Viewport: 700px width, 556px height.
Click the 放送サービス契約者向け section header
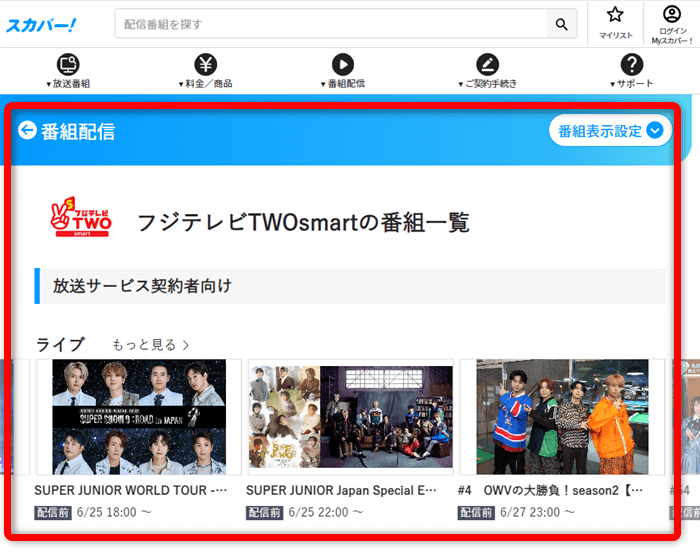tap(350, 286)
